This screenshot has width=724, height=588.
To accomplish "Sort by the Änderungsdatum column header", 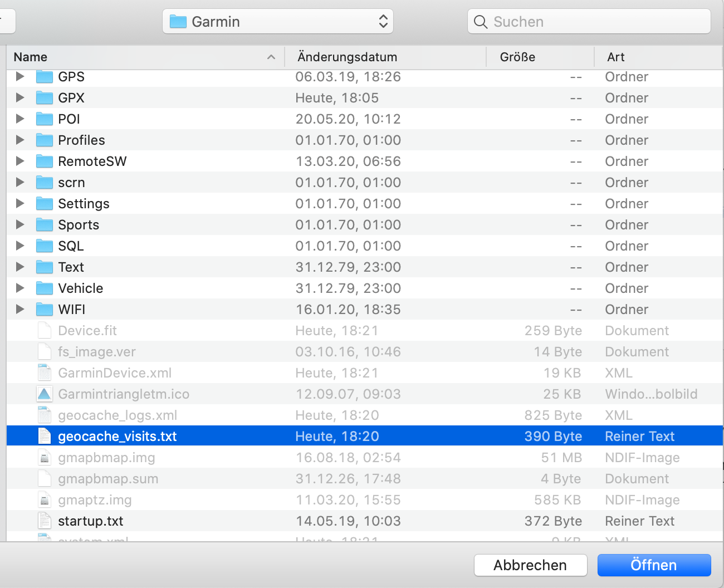I will [x=385, y=57].
